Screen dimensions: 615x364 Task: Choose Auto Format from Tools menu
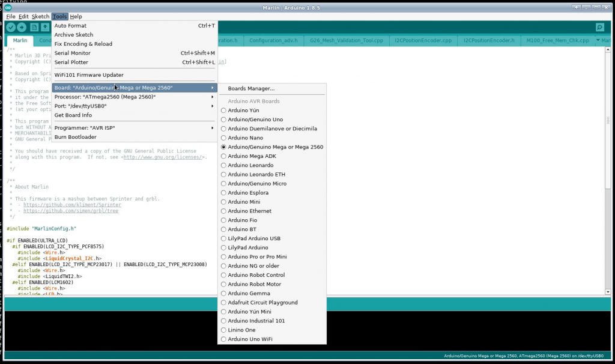[71, 26]
